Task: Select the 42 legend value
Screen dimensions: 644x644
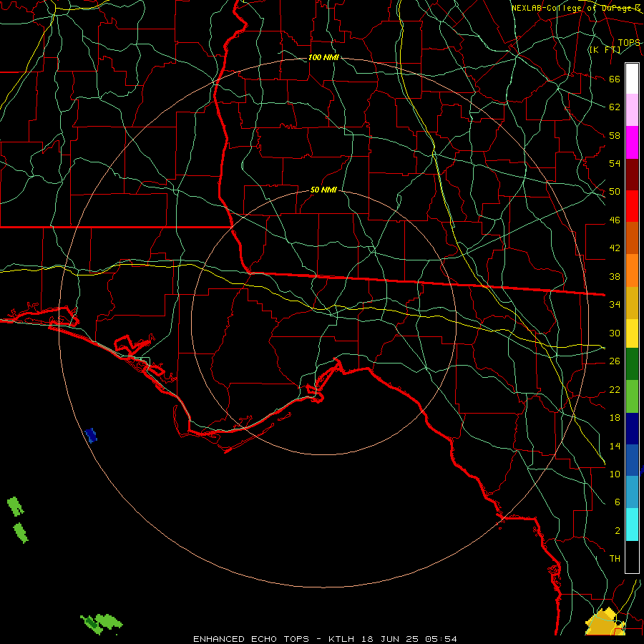Action: 615,248
